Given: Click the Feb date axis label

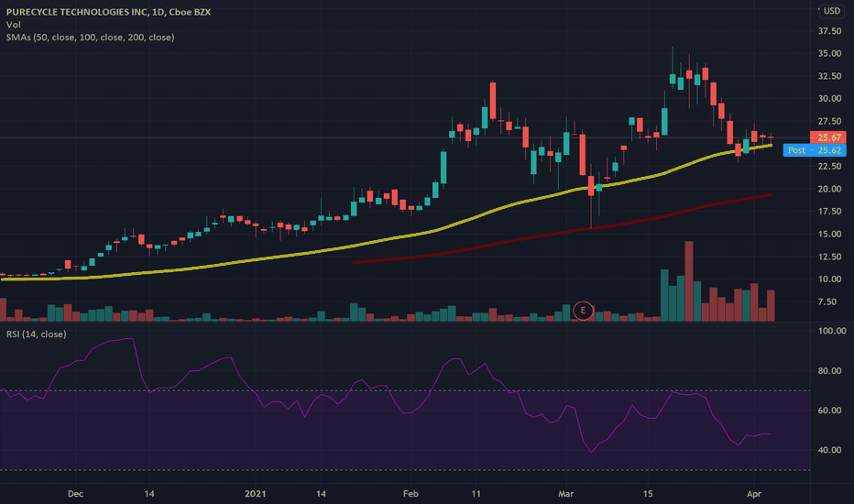Looking at the screenshot, I should pos(411,494).
